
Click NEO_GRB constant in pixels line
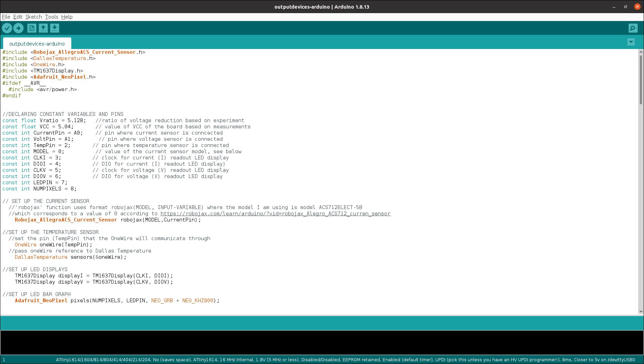pos(162,301)
